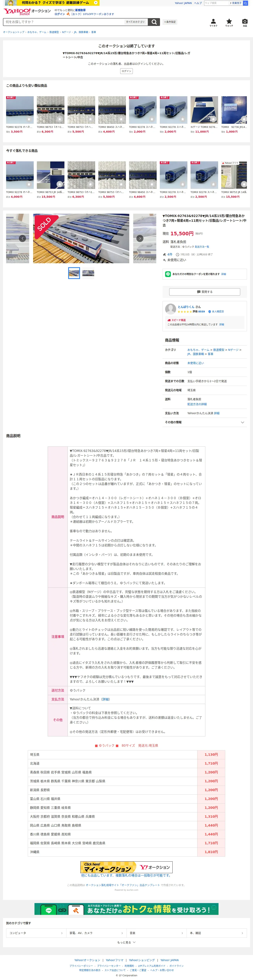This screenshot has height=980, width=253.
Task: Open プライバシーポリシー footer link
Action: pyautogui.click(x=81, y=966)
